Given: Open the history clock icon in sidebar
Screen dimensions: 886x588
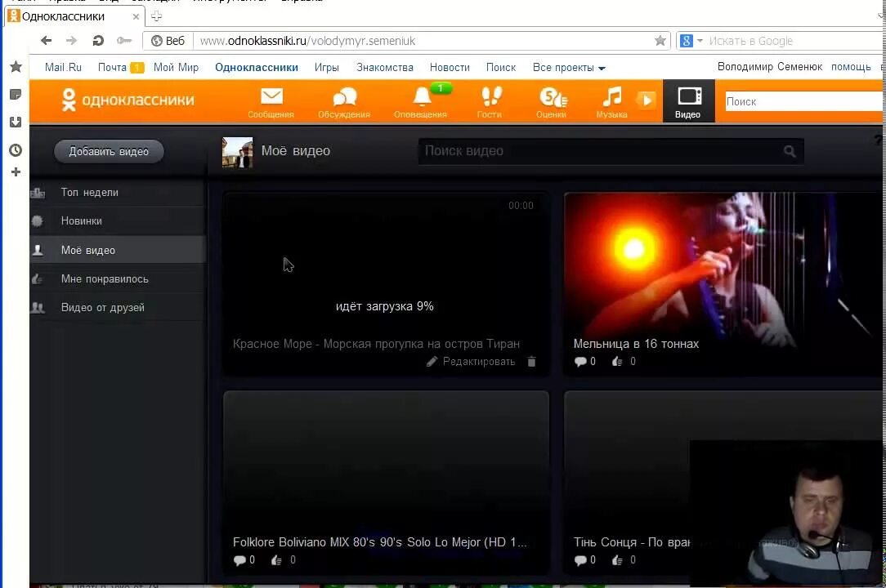Looking at the screenshot, I should pos(16,150).
